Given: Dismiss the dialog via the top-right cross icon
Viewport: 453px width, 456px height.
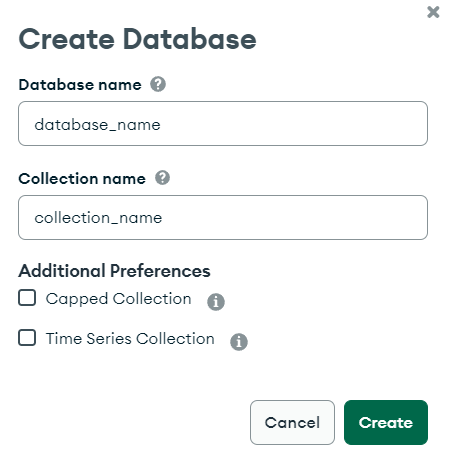Looking at the screenshot, I should [x=433, y=12].
